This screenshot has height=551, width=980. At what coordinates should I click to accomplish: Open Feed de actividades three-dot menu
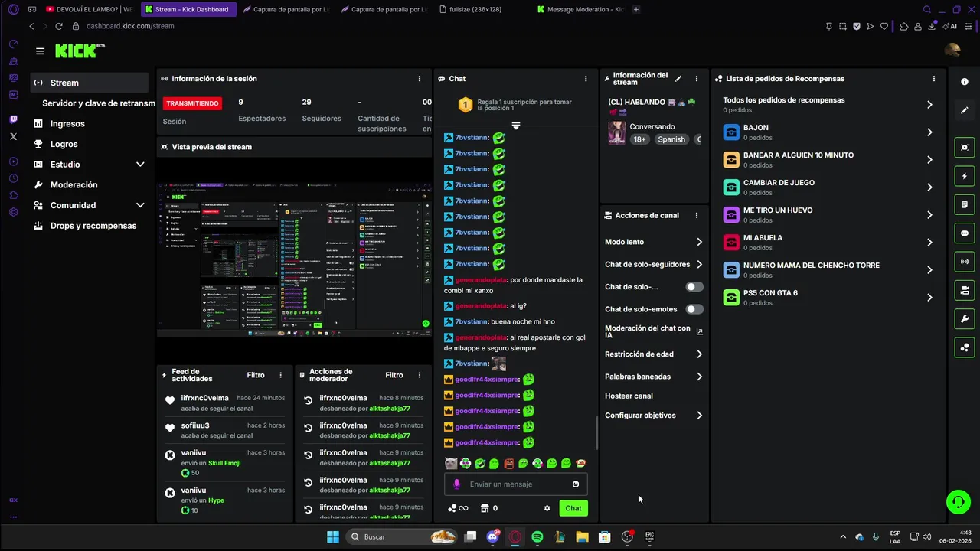tap(280, 375)
